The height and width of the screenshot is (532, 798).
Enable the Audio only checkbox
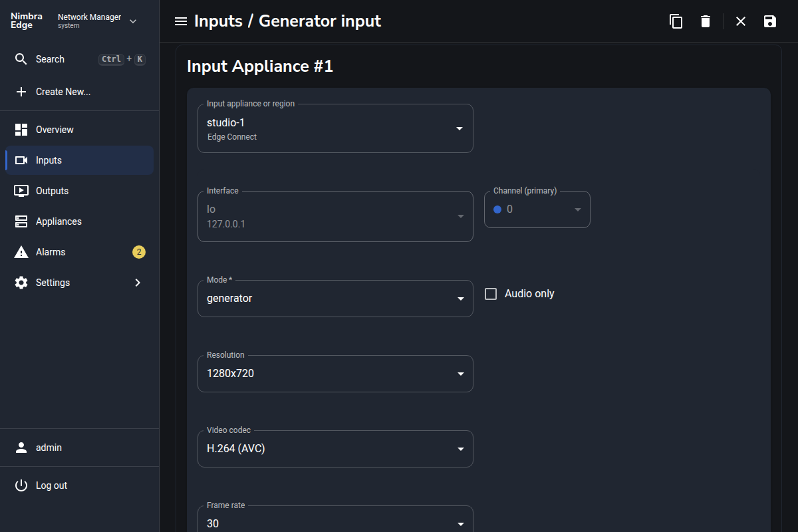click(x=491, y=294)
